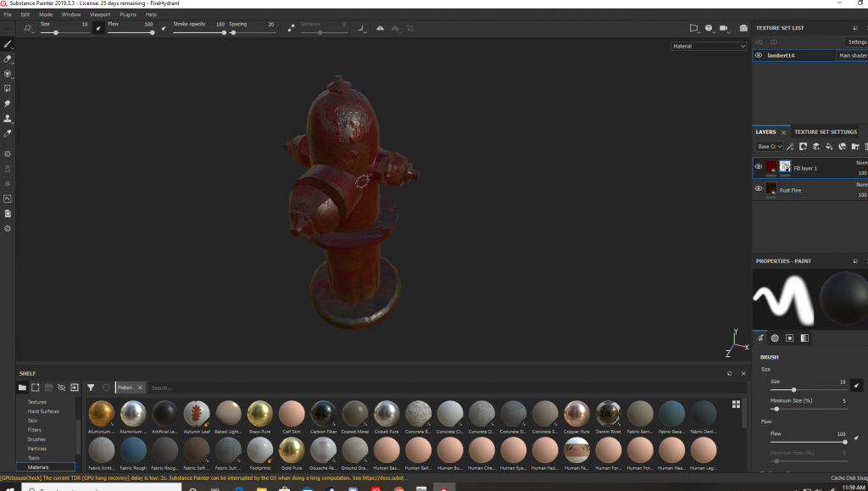Open the Edit menu

(25, 15)
